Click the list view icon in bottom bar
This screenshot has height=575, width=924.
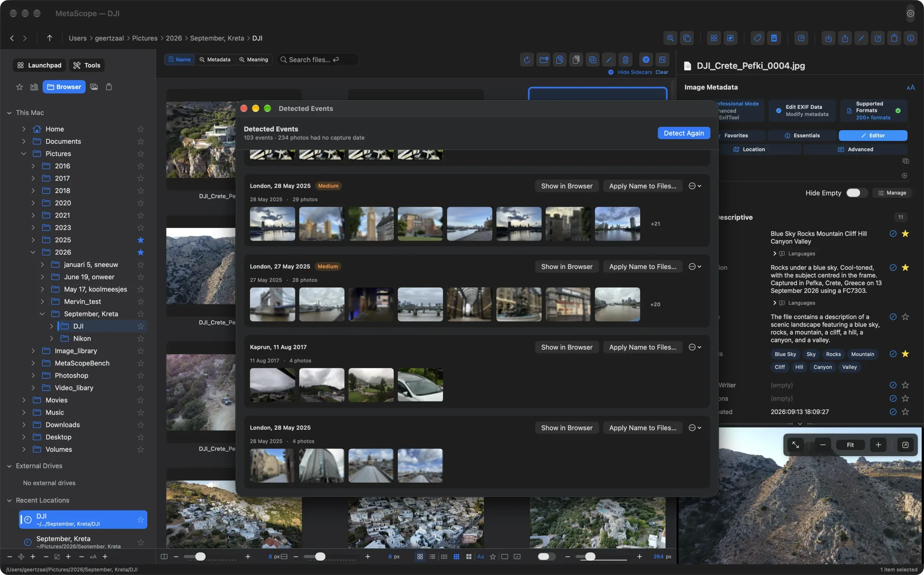(x=432, y=556)
